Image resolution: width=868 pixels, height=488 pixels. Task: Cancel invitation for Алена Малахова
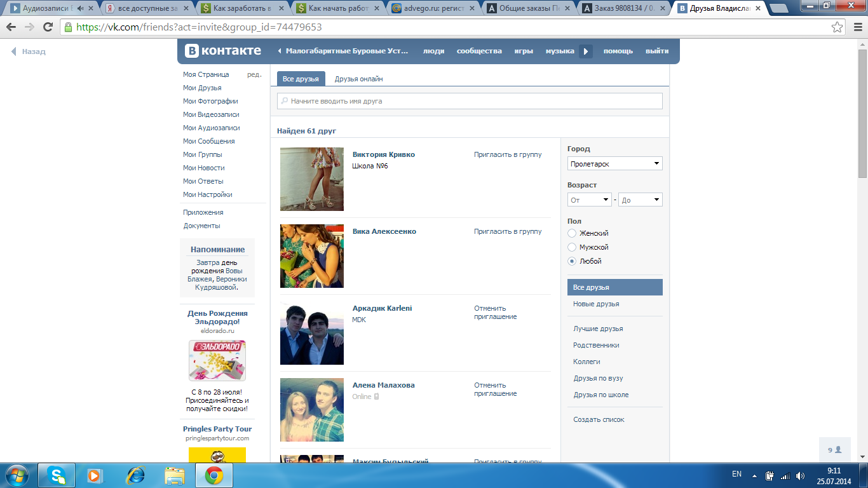(x=496, y=390)
